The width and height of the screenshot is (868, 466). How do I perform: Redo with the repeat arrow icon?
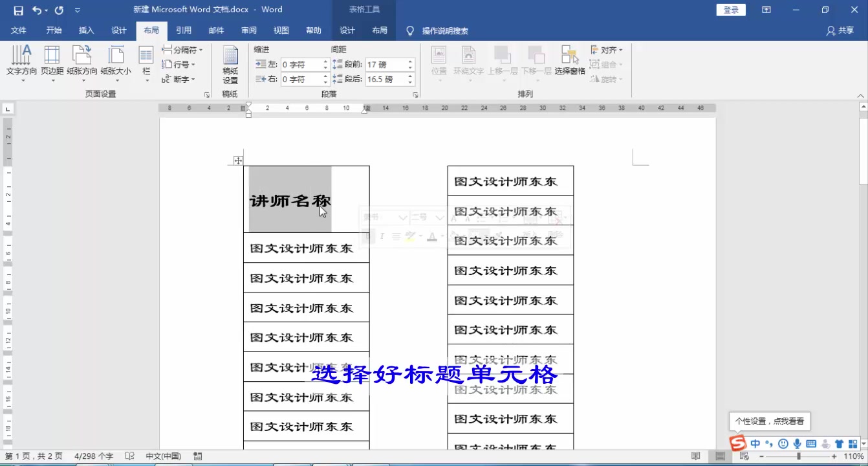59,10
